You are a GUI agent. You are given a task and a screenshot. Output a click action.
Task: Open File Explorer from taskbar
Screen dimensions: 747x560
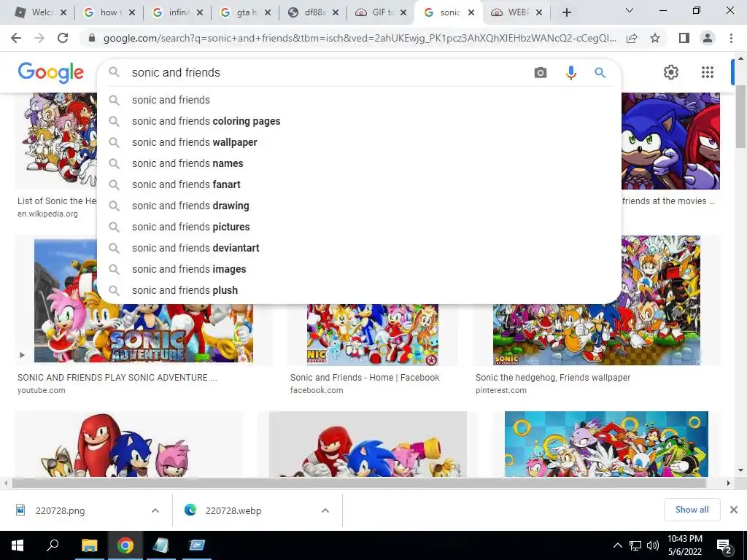89,545
